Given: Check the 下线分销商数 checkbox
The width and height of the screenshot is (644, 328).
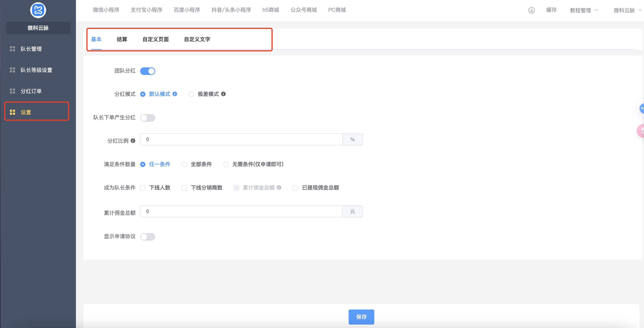Looking at the screenshot, I should [184, 188].
